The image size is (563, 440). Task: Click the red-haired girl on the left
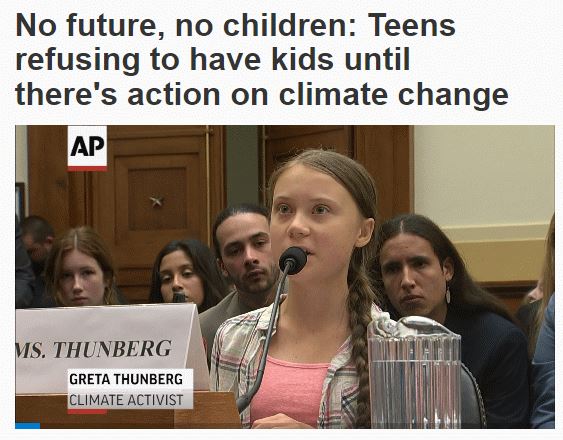pos(80,268)
